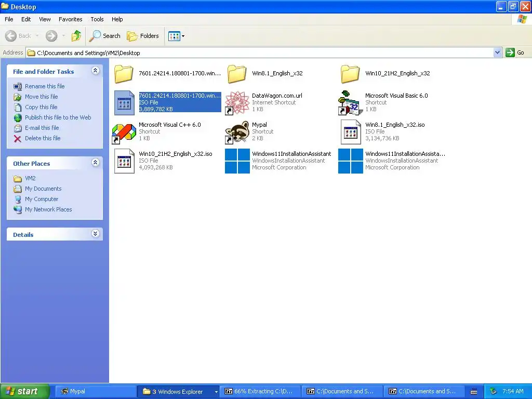The height and width of the screenshot is (399, 532).
Task: Click the Go button
Action: [515, 52]
